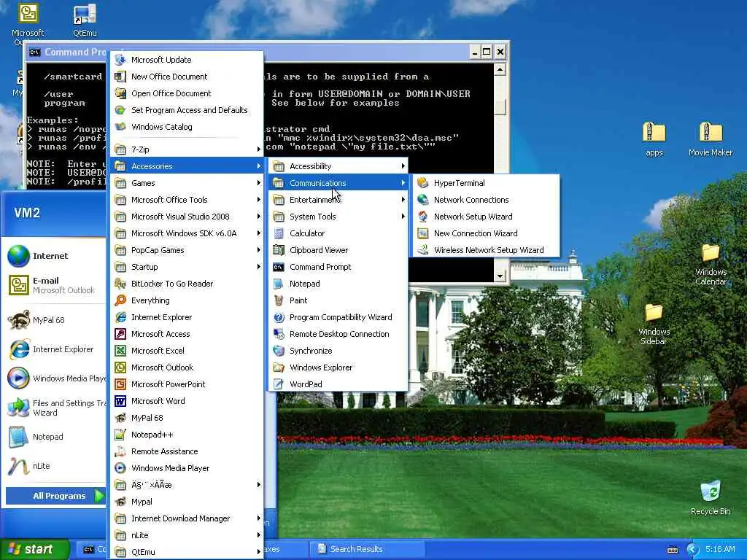The image size is (747, 560).
Task: Open Search Results taskbar button
Action: pos(366,549)
